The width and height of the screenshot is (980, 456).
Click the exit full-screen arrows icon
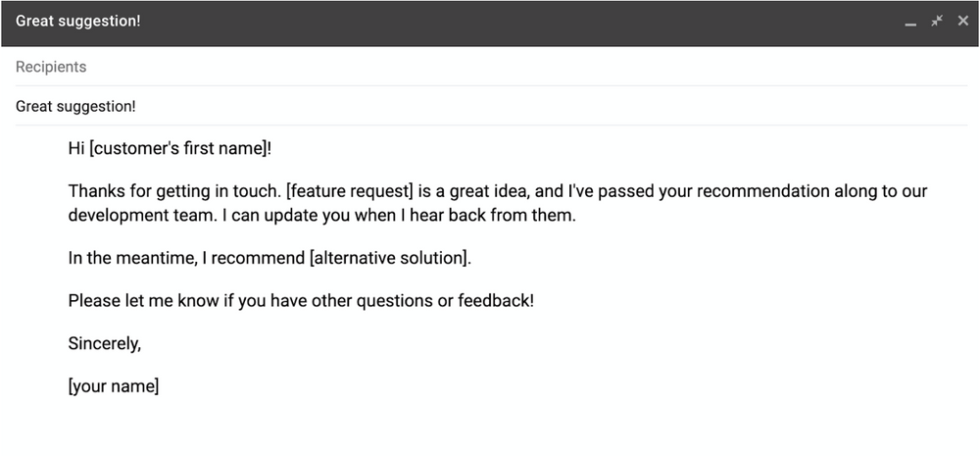click(x=937, y=21)
